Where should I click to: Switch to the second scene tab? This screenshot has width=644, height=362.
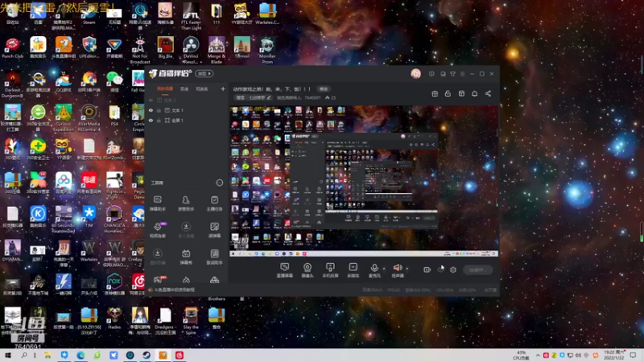point(184,88)
